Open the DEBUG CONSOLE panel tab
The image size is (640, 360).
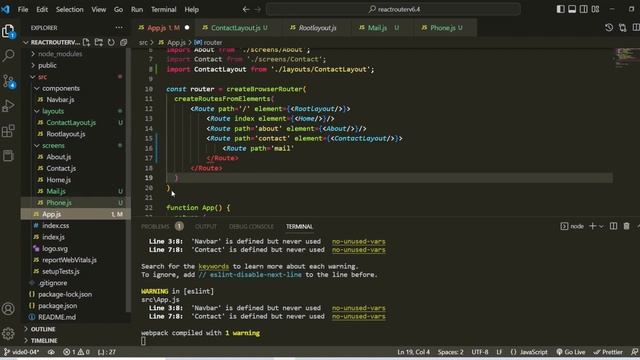coord(251,227)
